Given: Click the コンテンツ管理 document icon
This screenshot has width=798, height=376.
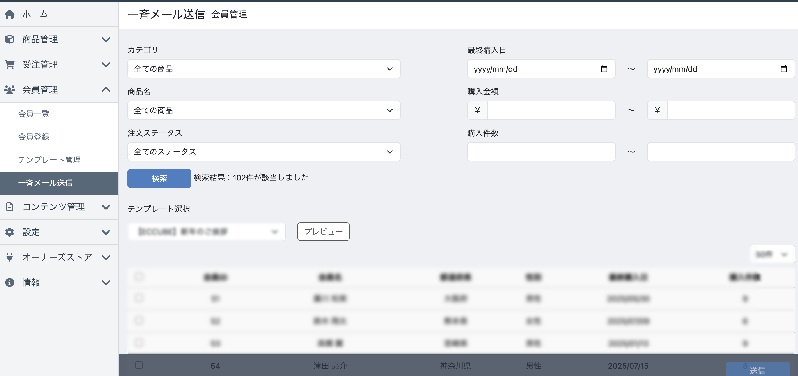Looking at the screenshot, I should [9, 207].
